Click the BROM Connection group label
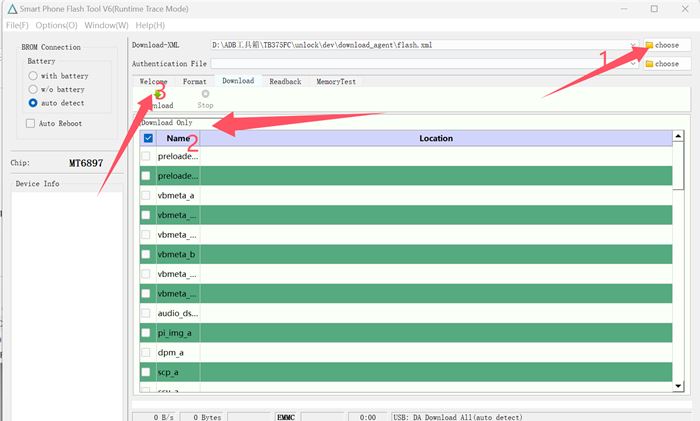Image resolution: width=700 pixels, height=421 pixels. 51,47
